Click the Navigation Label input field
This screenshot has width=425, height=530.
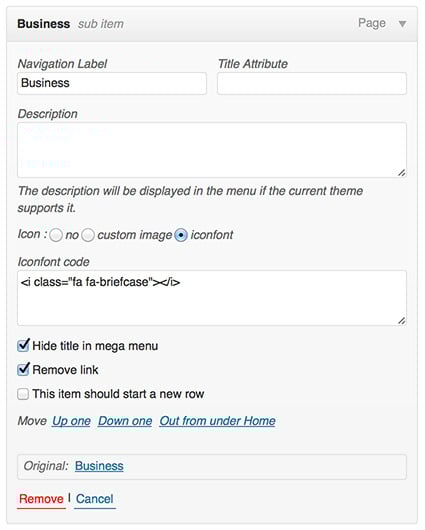pos(112,83)
